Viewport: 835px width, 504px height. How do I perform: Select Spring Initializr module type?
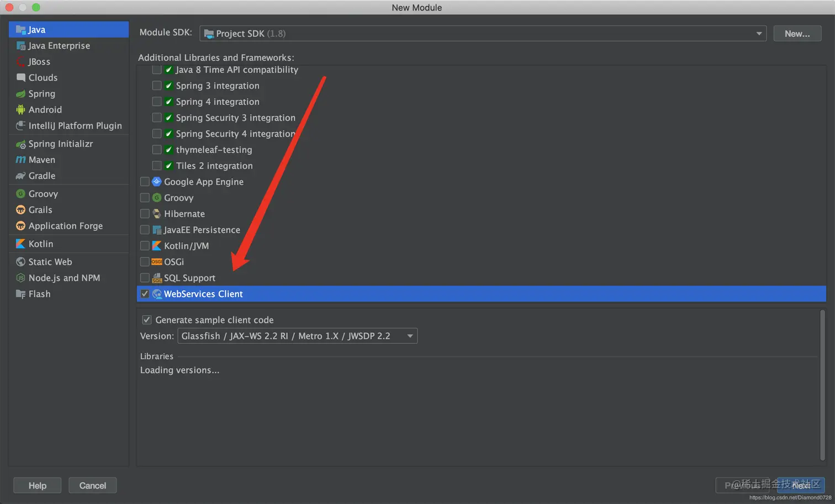tap(68, 144)
